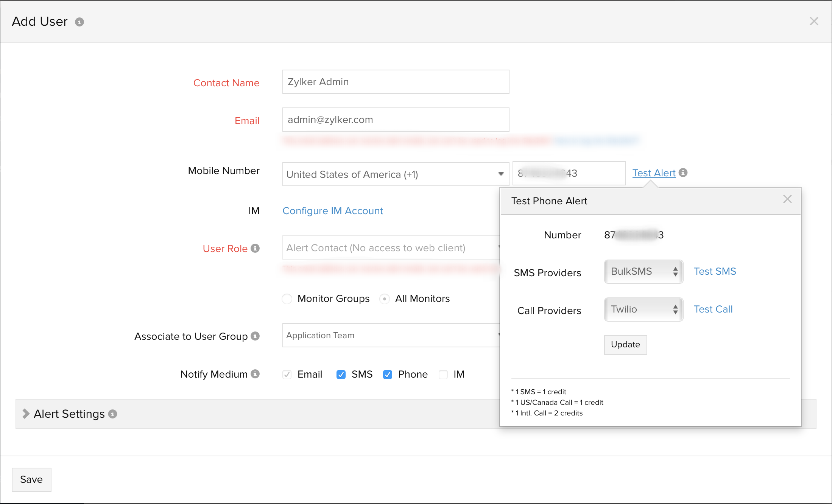Click the Associate to User Group info icon
The height and width of the screenshot is (504, 832).
point(256,336)
